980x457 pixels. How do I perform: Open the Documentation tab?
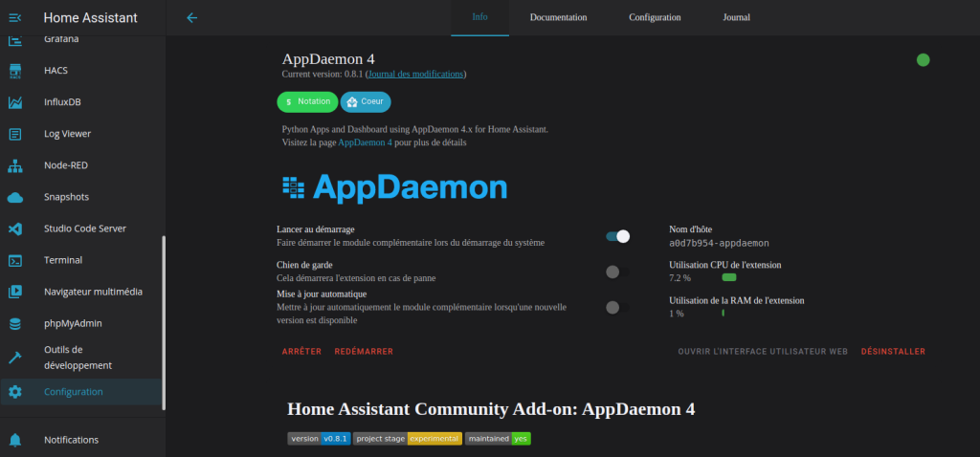pos(558,17)
